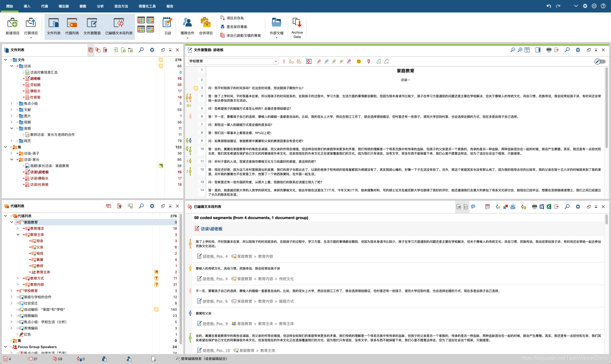Select the 芬姑娘 document in list
The image size is (611, 364).
[35, 85]
